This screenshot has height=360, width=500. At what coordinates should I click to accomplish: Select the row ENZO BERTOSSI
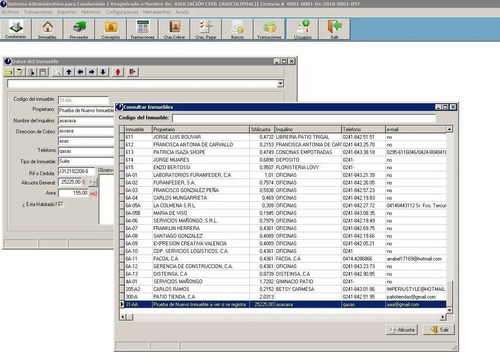click(283, 167)
